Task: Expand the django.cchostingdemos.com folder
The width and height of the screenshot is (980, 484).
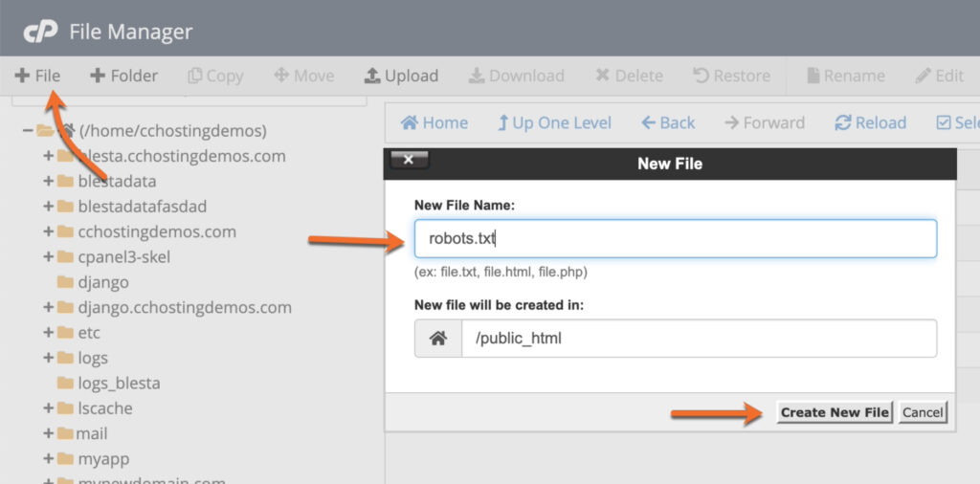Action: tap(48, 307)
